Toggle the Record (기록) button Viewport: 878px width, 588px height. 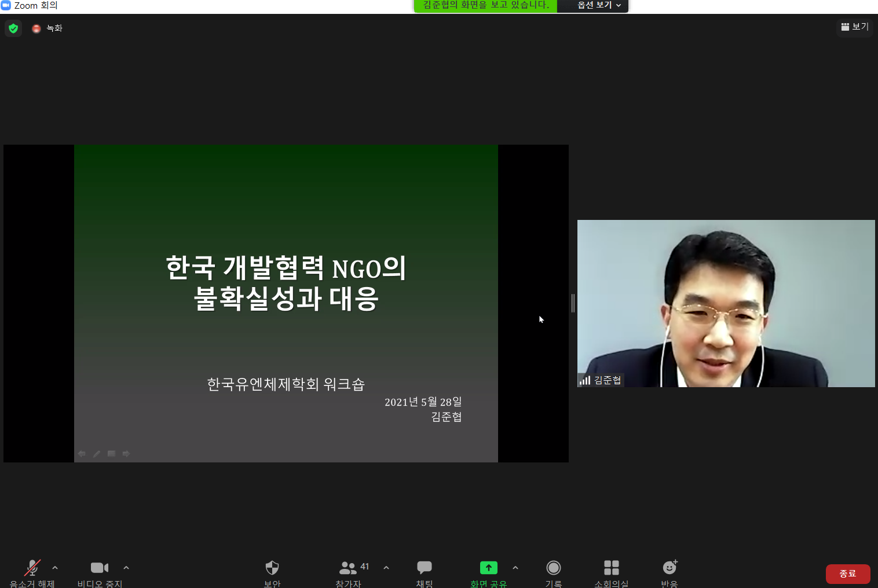[x=554, y=568]
